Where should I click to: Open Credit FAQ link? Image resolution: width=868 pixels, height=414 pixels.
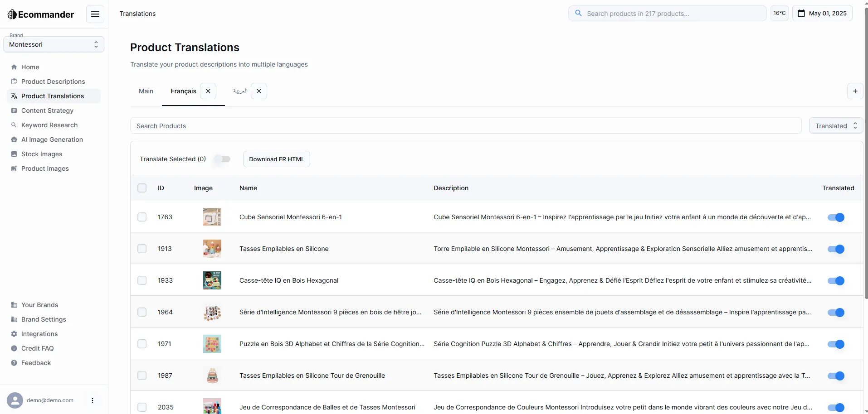tap(37, 348)
